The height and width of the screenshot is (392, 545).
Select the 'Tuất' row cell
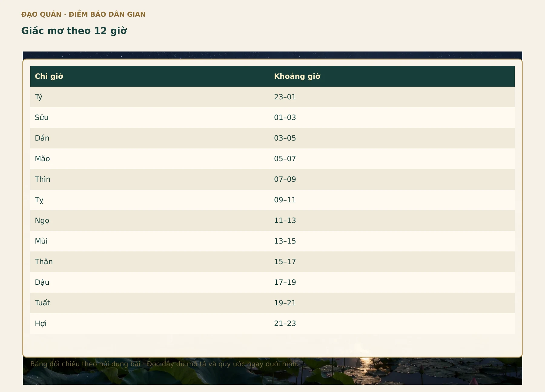pos(150,303)
